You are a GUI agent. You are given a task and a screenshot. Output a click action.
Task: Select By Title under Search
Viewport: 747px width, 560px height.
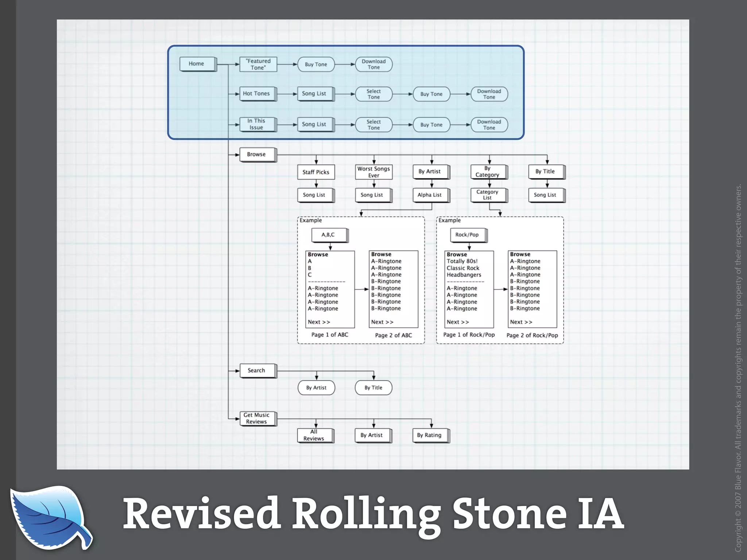373,388
